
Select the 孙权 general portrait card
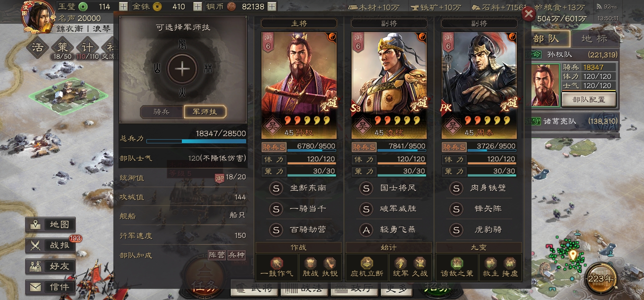click(x=299, y=85)
